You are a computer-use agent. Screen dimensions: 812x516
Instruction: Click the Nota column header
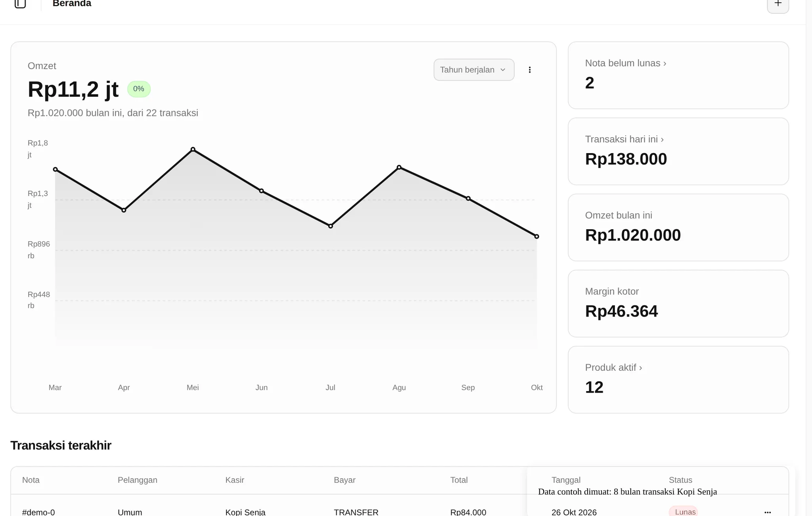31,480
